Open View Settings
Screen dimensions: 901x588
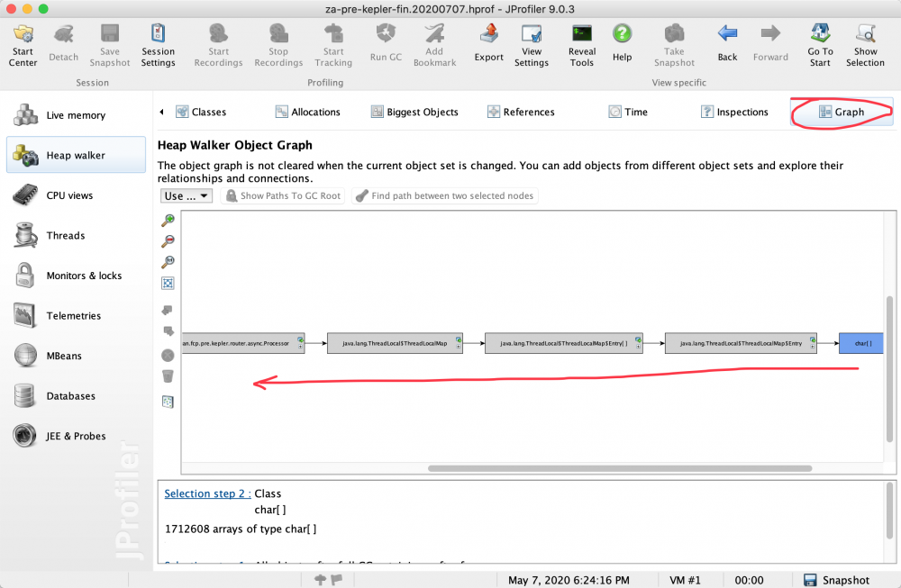[x=532, y=45]
